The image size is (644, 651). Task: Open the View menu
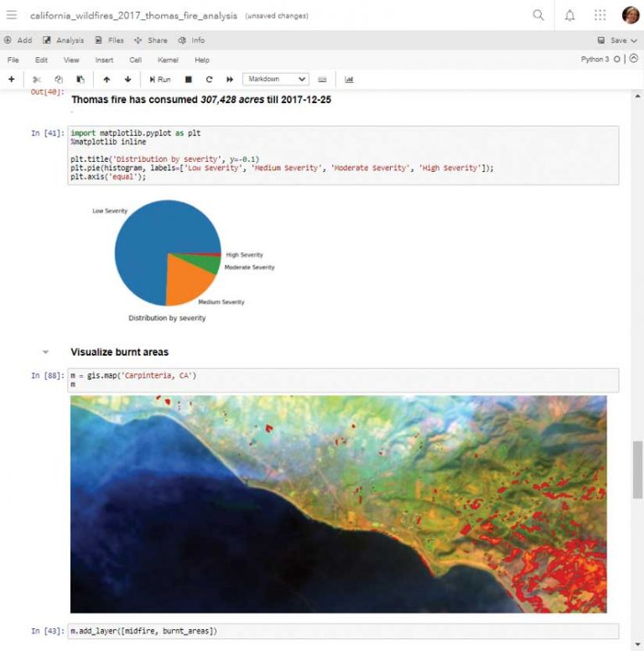(71, 60)
